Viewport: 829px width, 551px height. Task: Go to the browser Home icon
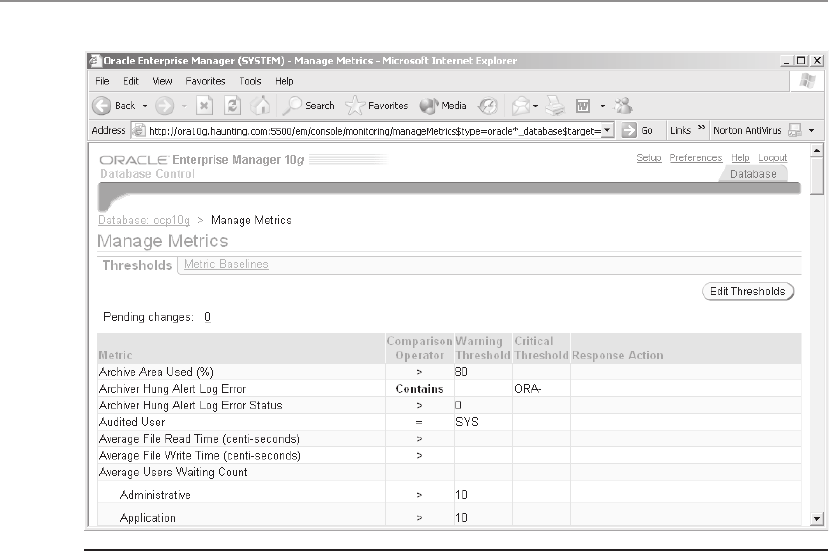(x=260, y=106)
